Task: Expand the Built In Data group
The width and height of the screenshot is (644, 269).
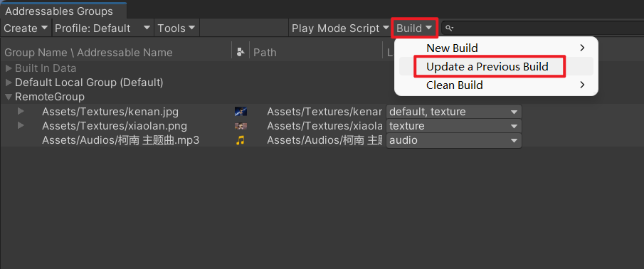Action: pos(9,68)
